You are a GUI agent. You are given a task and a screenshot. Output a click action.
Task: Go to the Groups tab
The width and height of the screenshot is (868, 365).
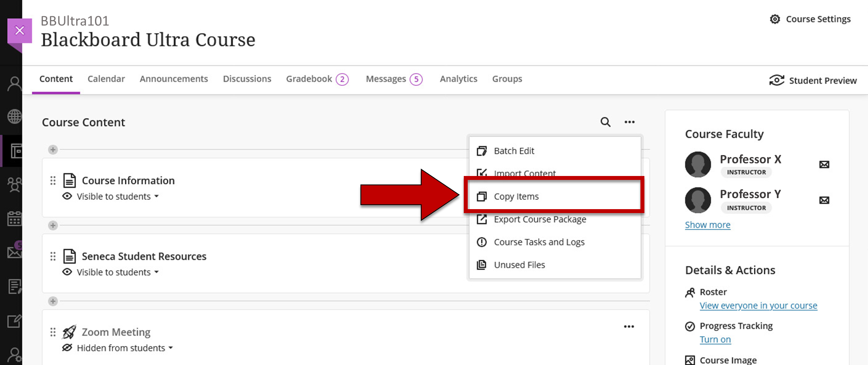tap(507, 79)
